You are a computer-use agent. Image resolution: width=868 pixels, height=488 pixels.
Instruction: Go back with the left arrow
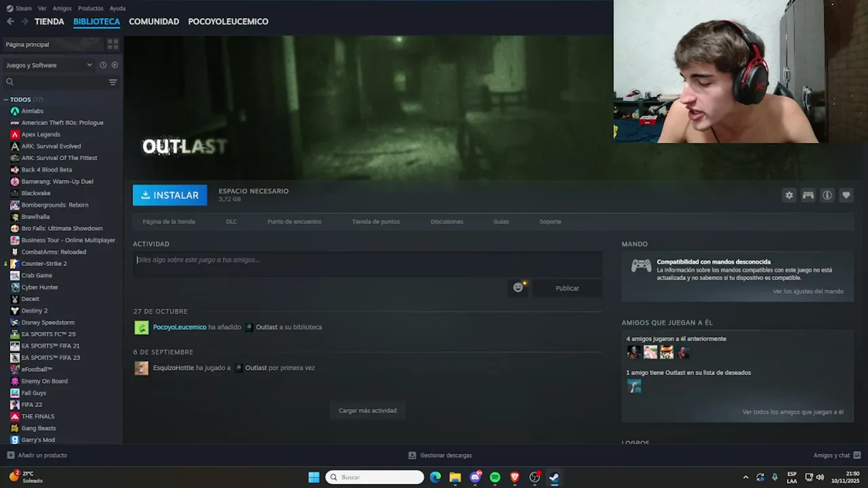(10, 22)
